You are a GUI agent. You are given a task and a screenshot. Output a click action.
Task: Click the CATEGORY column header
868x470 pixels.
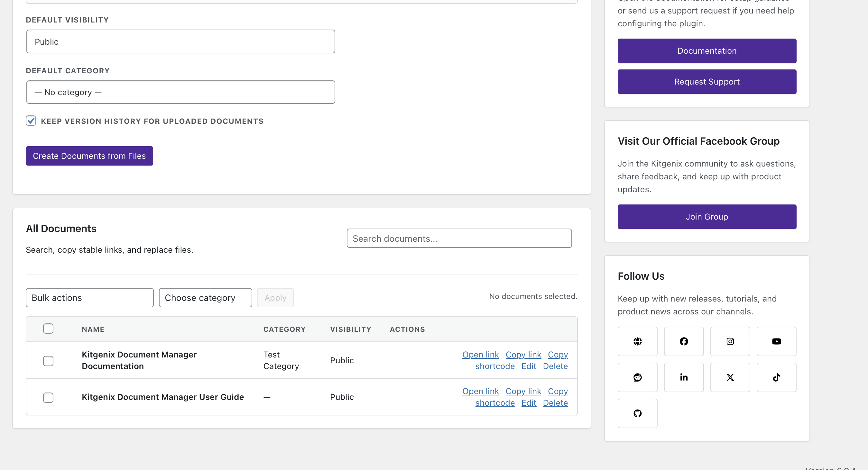point(284,329)
